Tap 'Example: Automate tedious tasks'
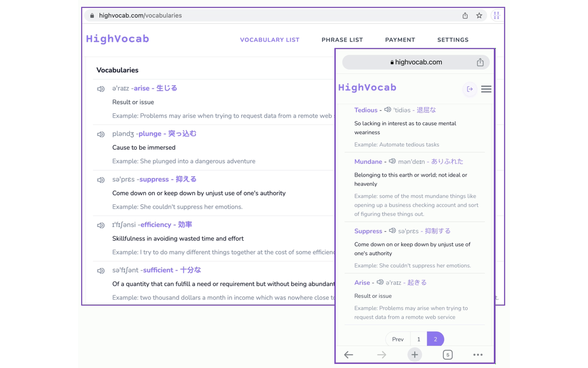The width and height of the screenshot is (588, 368). tap(396, 144)
